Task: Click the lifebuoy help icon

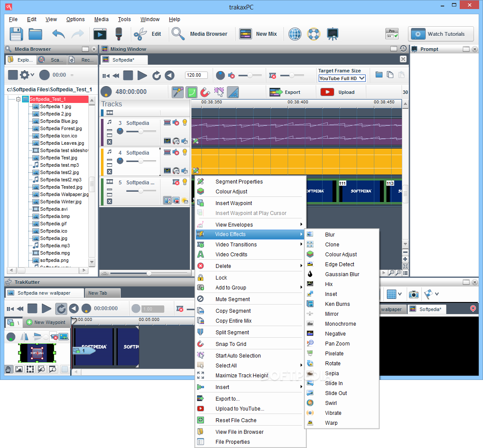Action: (314, 34)
